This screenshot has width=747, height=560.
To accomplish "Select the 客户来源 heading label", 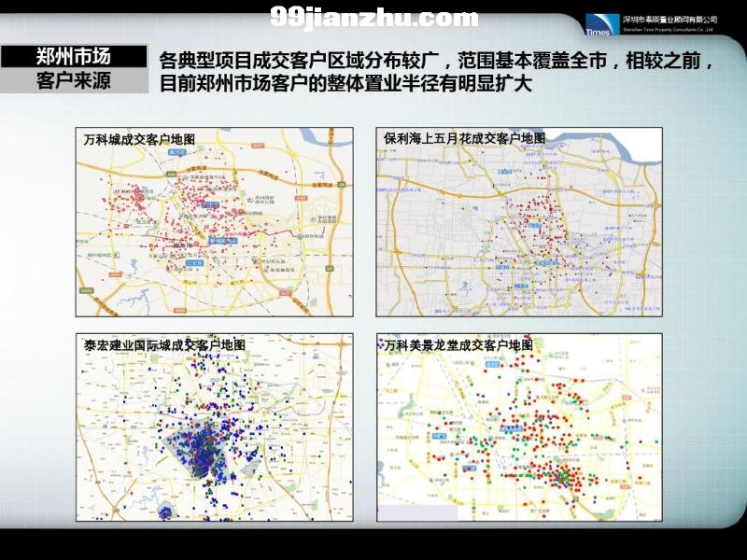I will point(74,80).
